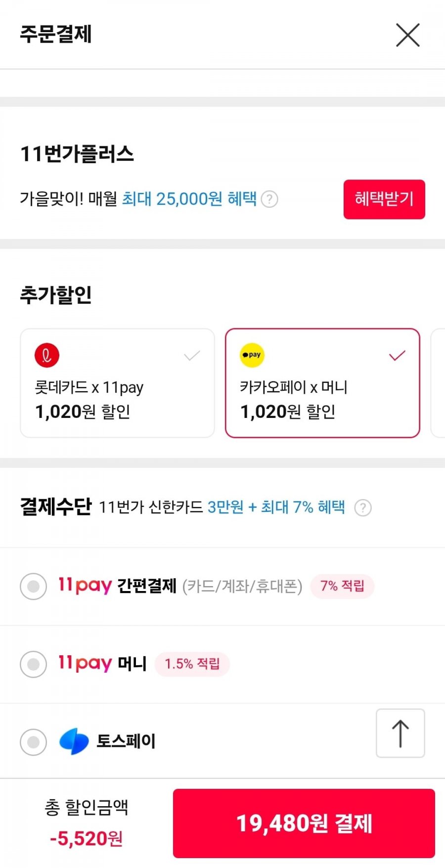Image resolution: width=445 pixels, height=868 pixels.
Task: Open help icon beside 25,000원 혜택
Action: click(269, 199)
